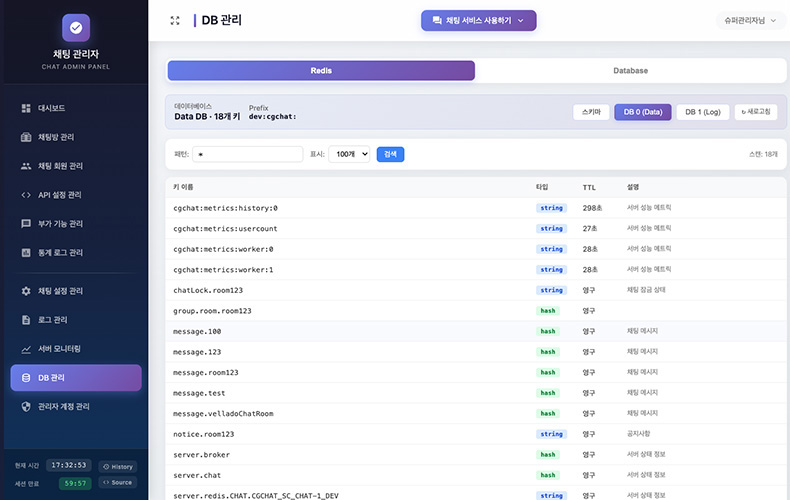This screenshot has height=500, width=790.
Task: Click key message.test
Action: point(199,393)
